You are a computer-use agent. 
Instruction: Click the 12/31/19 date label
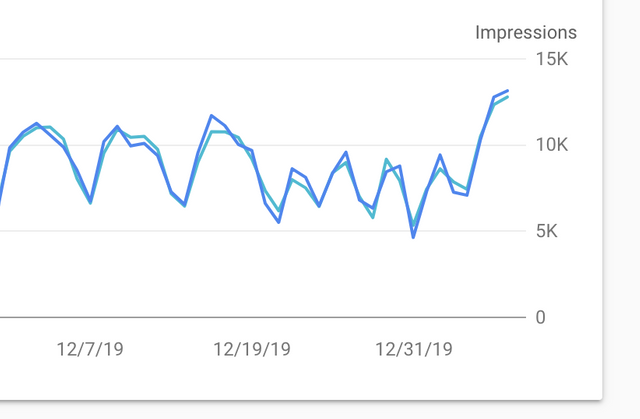tap(413, 350)
